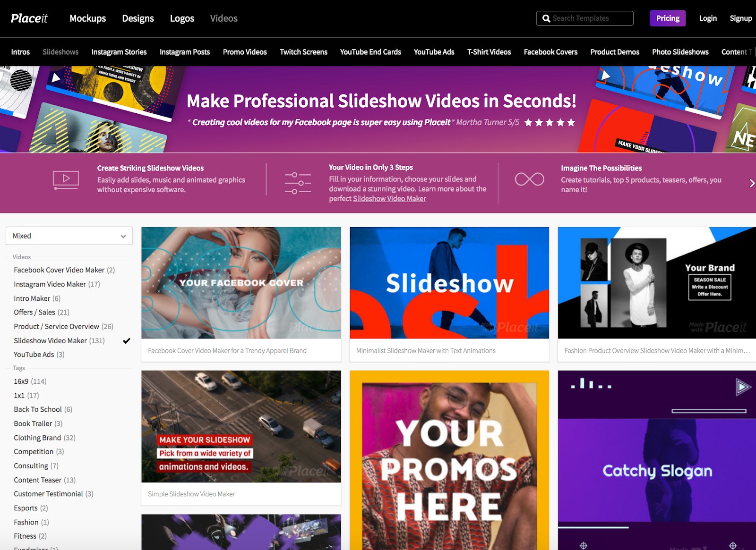Open the YouTube End Cards category
The width and height of the screenshot is (756, 550).
(370, 52)
